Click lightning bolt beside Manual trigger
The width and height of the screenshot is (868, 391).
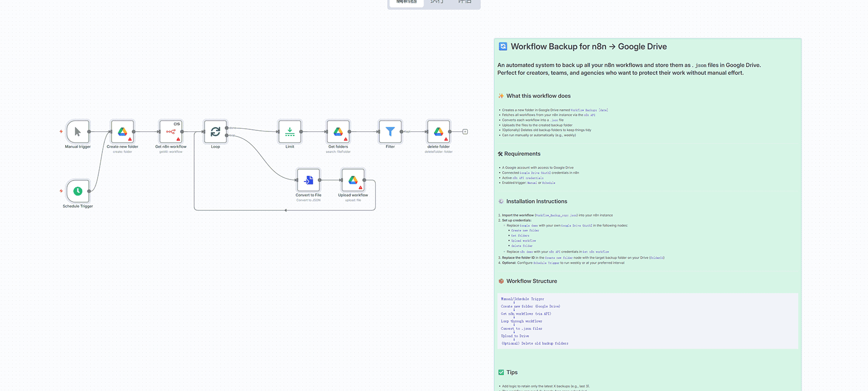(x=61, y=131)
